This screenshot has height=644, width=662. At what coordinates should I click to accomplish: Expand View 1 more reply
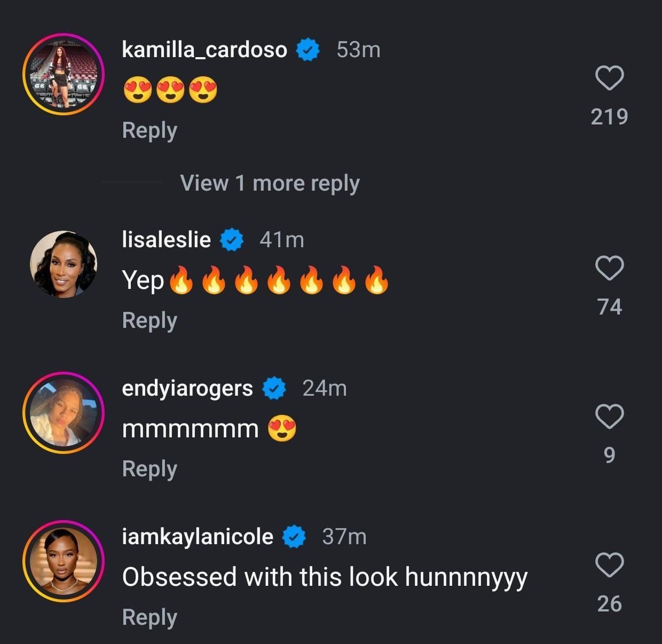pyautogui.click(x=270, y=183)
